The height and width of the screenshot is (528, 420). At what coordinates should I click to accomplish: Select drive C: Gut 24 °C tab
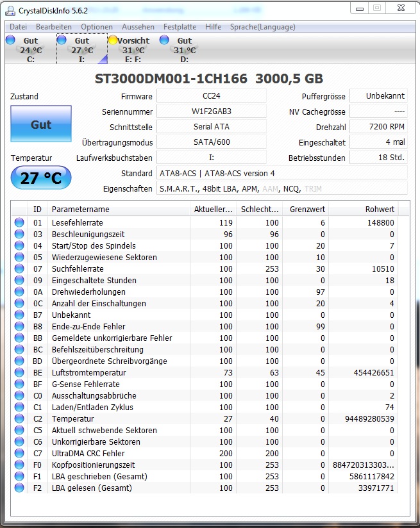click(x=30, y=49)
